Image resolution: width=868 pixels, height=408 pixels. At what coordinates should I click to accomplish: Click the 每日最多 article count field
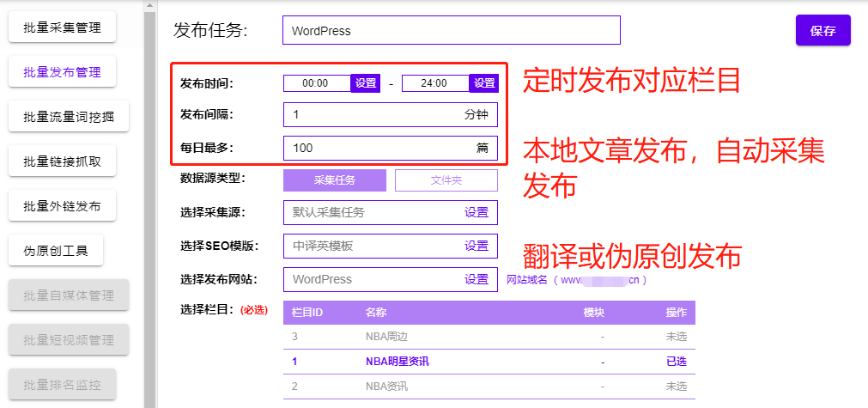373,148
